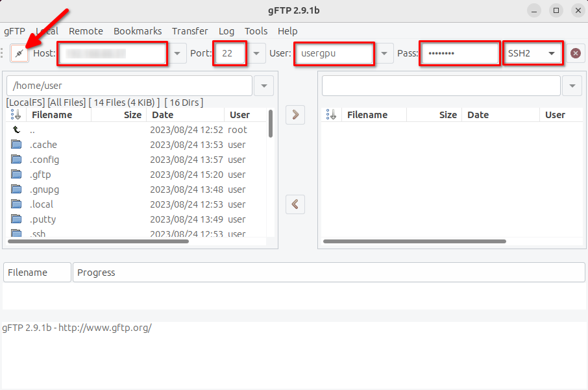The height and width of the screenshot is (390, 588).
Task: Open the User history dropdown
Action: coord(384,53)
